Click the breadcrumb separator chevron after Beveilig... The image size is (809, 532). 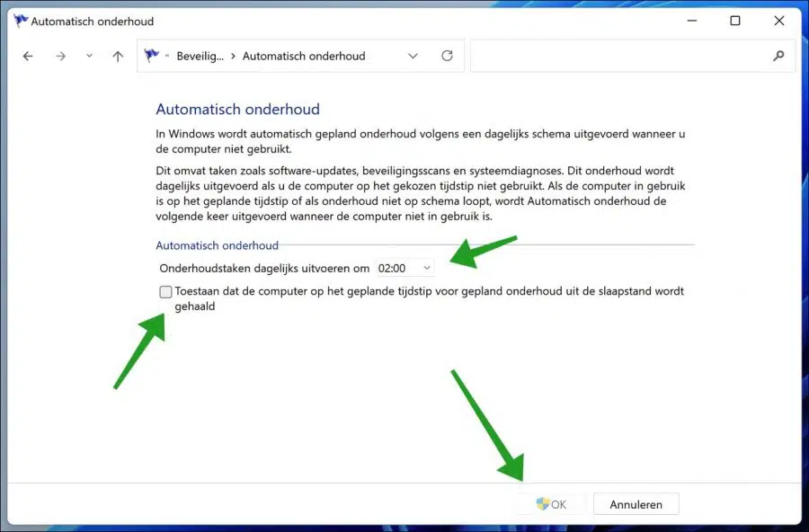[x=233, y=56]
